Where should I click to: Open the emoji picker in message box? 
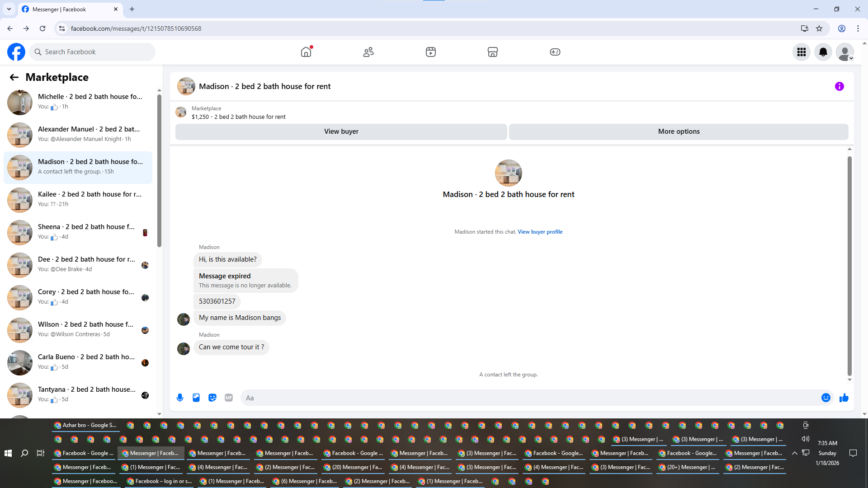pyautogui.click(x=826, y=398)
